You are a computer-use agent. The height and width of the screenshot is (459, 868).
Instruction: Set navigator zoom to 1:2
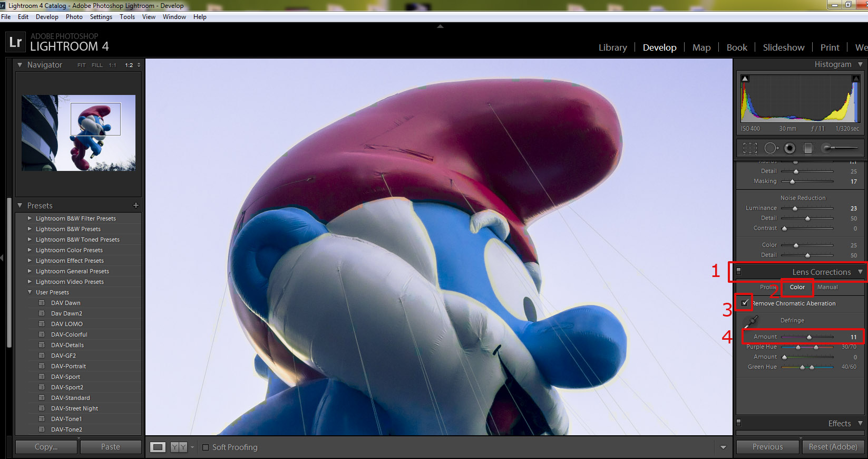pos(129,65)
